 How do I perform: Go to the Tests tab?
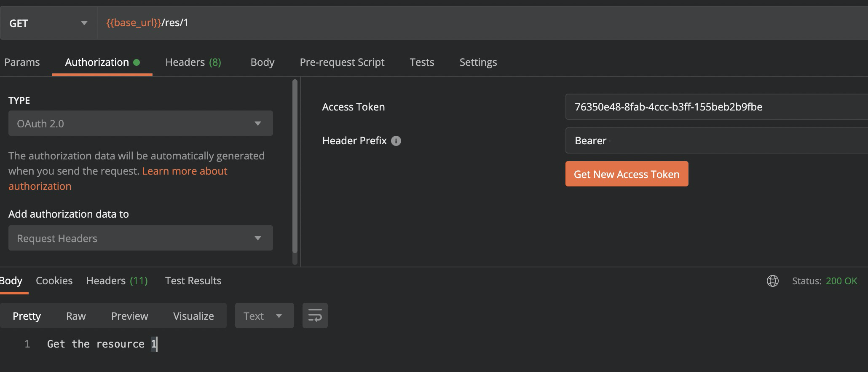[x=421, y=62]
